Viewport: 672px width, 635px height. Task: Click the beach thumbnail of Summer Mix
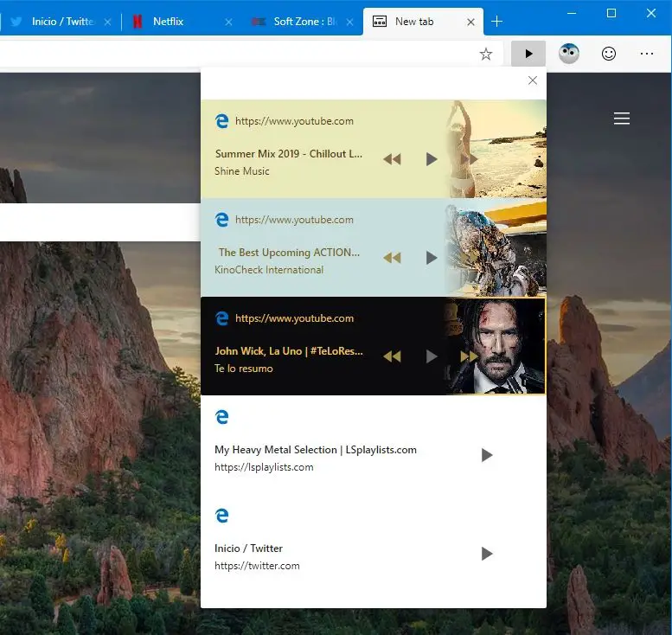[496, 149]
